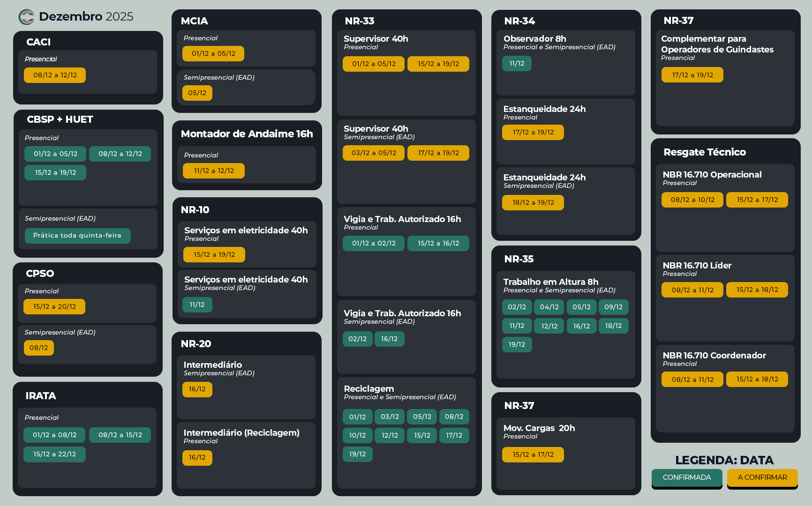812x506 pixels.
Task: Select Montador de Andaime 11/12 a 12/12
Action: tap(214, 171)
